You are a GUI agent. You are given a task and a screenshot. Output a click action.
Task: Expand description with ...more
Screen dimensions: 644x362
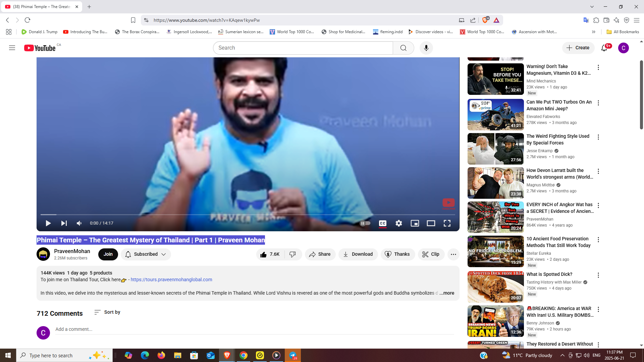[x=447, y=293]
